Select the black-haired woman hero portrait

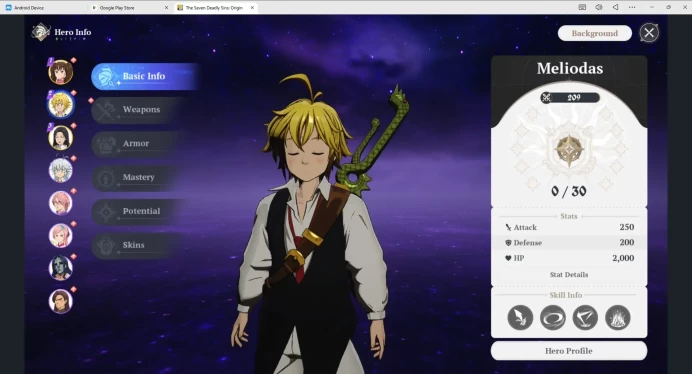[60, 137]
